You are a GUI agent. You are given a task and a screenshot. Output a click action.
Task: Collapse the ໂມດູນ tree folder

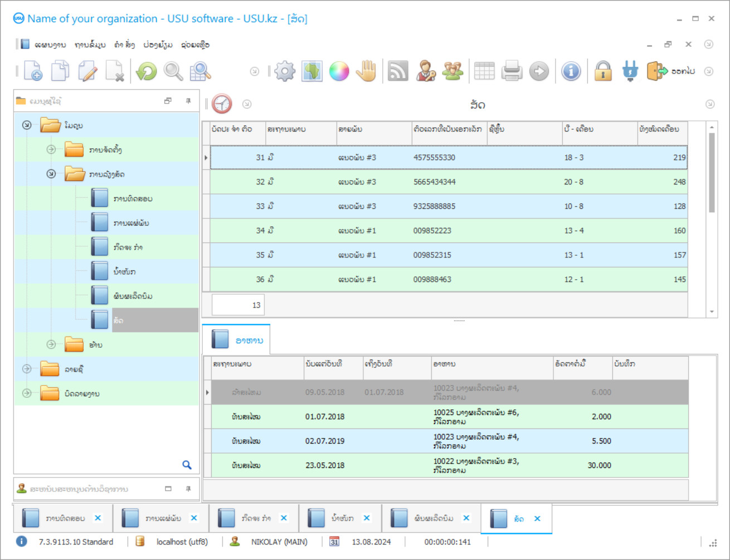click(27, 125)
